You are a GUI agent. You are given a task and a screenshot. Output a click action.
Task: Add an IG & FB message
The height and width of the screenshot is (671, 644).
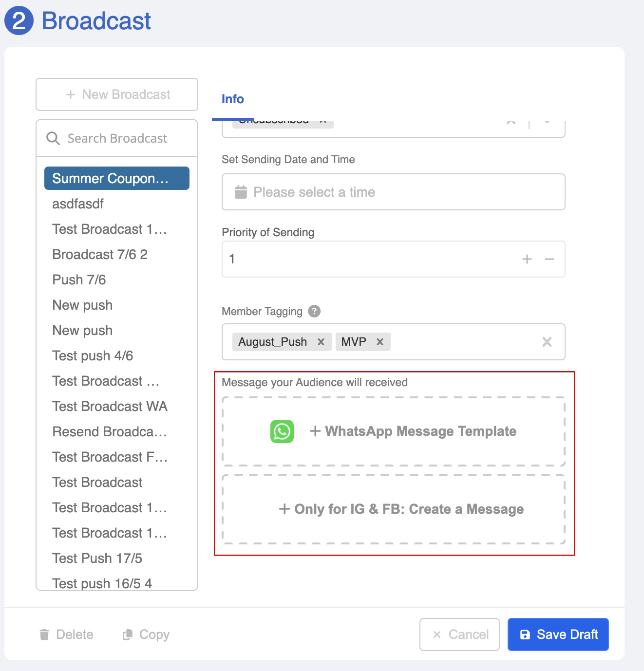point(401,509)
